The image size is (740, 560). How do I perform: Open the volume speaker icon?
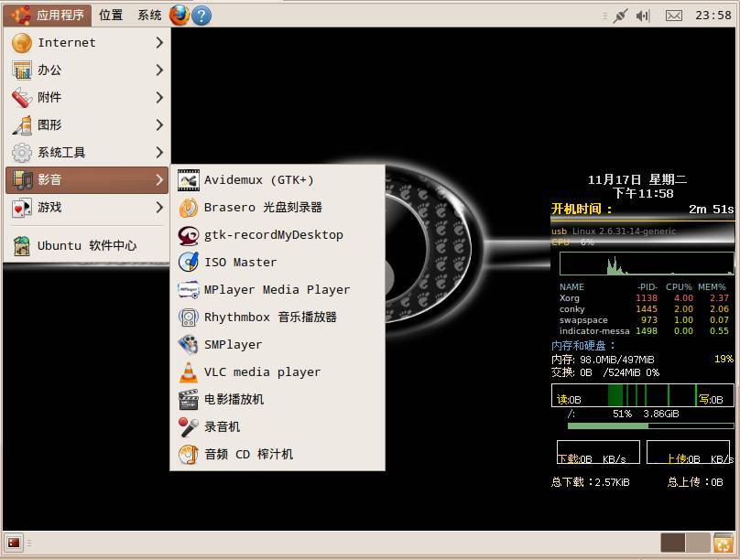coord(642,16)
